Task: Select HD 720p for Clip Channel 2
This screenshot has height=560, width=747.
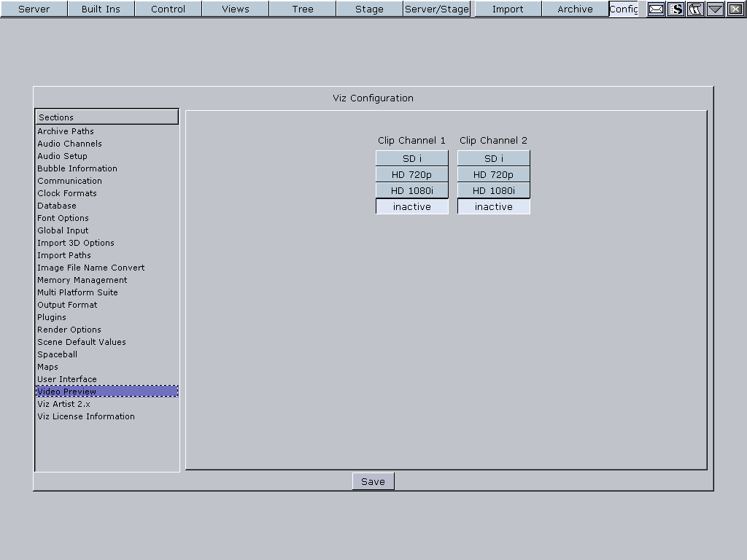Action: (x=494, y=174)
